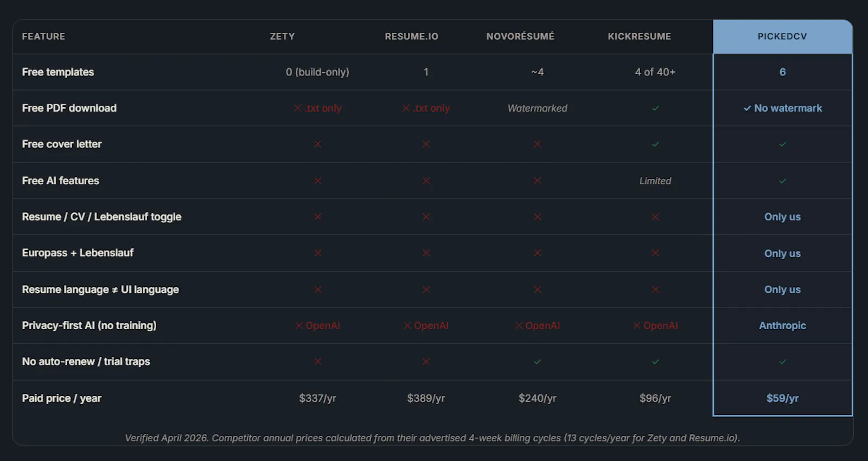
Task: Click the Free templates row label
Action: point(58,72)
